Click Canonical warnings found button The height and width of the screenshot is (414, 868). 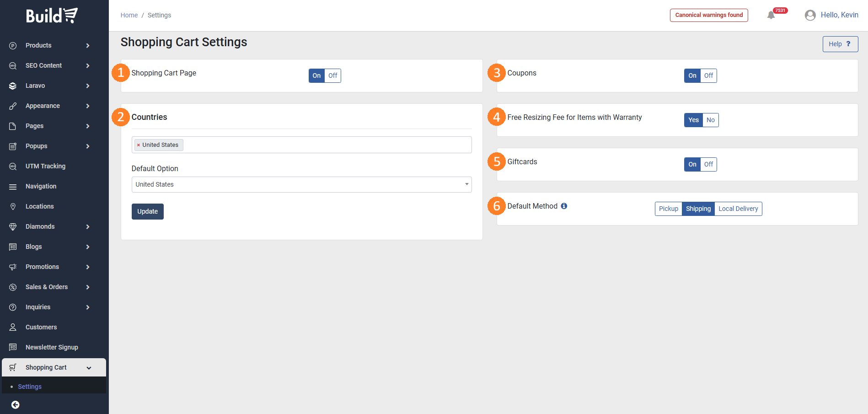[x=709, y=15]
